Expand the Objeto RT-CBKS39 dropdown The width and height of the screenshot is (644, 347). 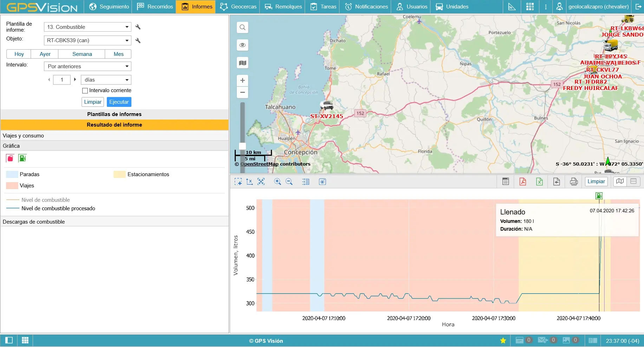[87, 40]
